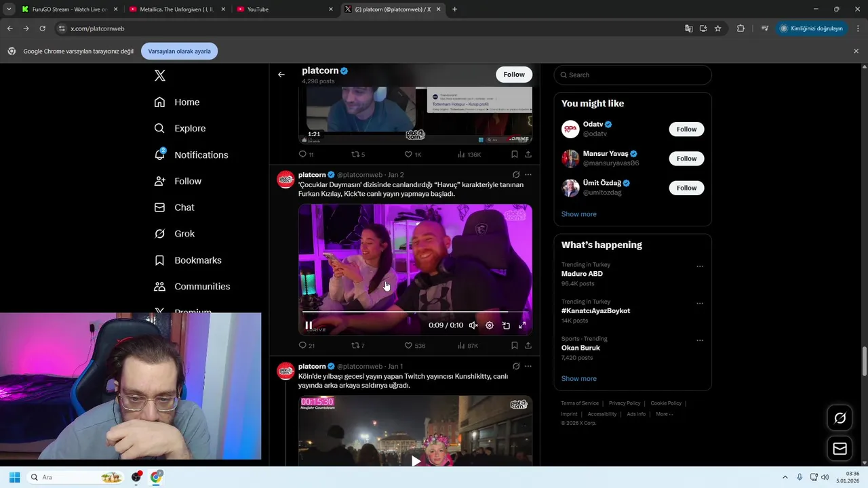Open the floating Grok button
The image size is (868, 488).
[840, 418]
